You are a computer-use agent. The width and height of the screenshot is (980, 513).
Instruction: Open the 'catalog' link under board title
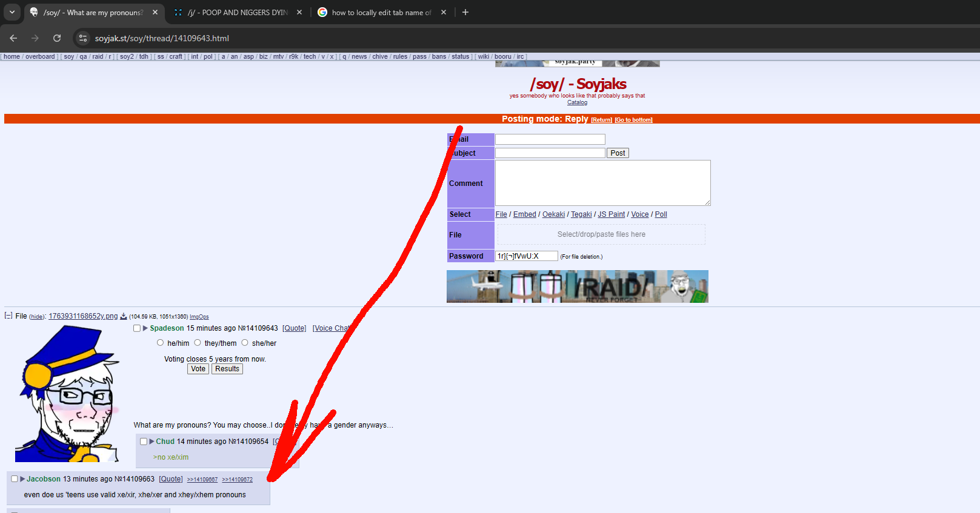click(577, 102)
